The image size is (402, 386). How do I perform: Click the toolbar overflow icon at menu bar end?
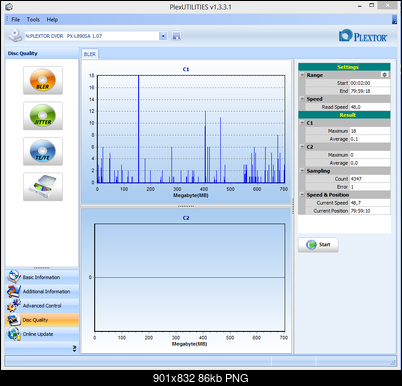(x=394, y=20)
